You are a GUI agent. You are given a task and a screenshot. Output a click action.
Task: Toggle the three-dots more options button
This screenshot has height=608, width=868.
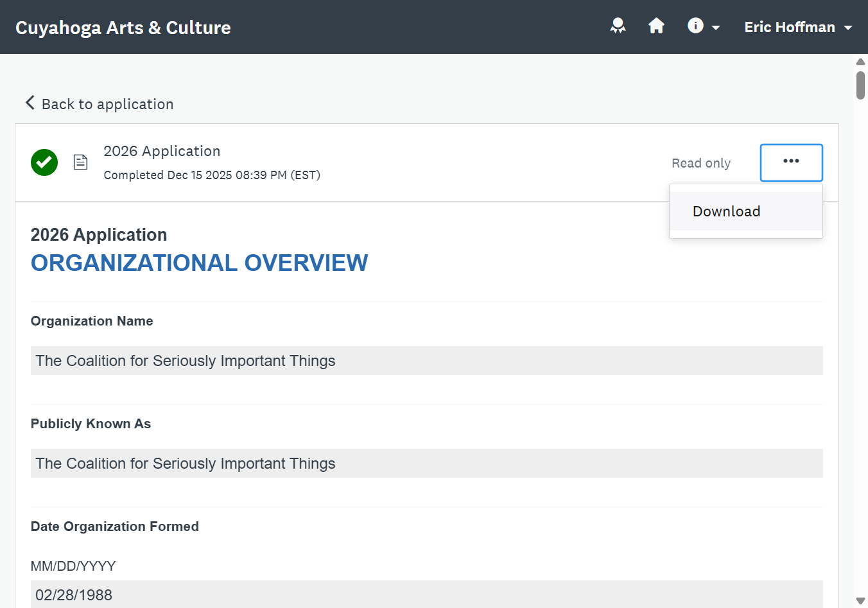point(791,162)
